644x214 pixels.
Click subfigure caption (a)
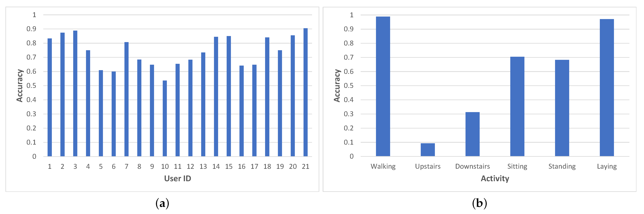162,203
